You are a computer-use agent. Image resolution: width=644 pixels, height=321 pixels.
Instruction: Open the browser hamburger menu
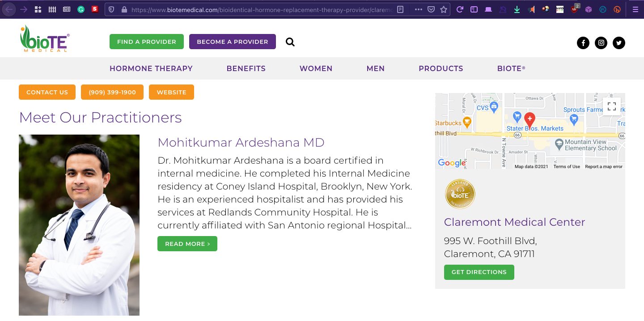coord(635,9)
